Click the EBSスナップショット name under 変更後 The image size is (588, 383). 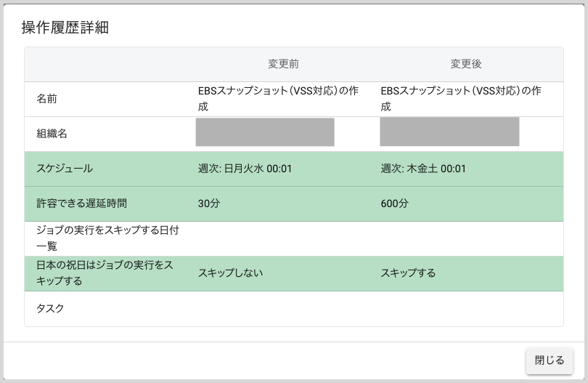461,99
